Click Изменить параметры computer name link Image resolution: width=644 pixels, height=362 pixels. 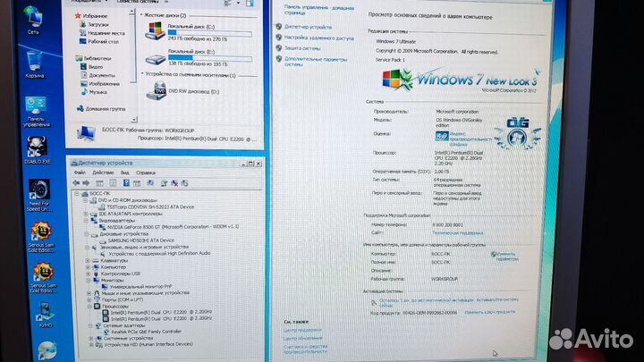pos(504,257)
